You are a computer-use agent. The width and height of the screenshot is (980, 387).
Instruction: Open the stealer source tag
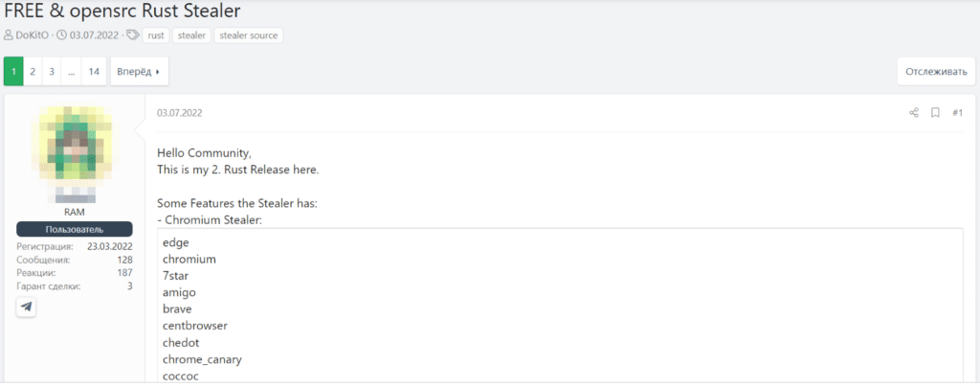[x=249, y=35]
